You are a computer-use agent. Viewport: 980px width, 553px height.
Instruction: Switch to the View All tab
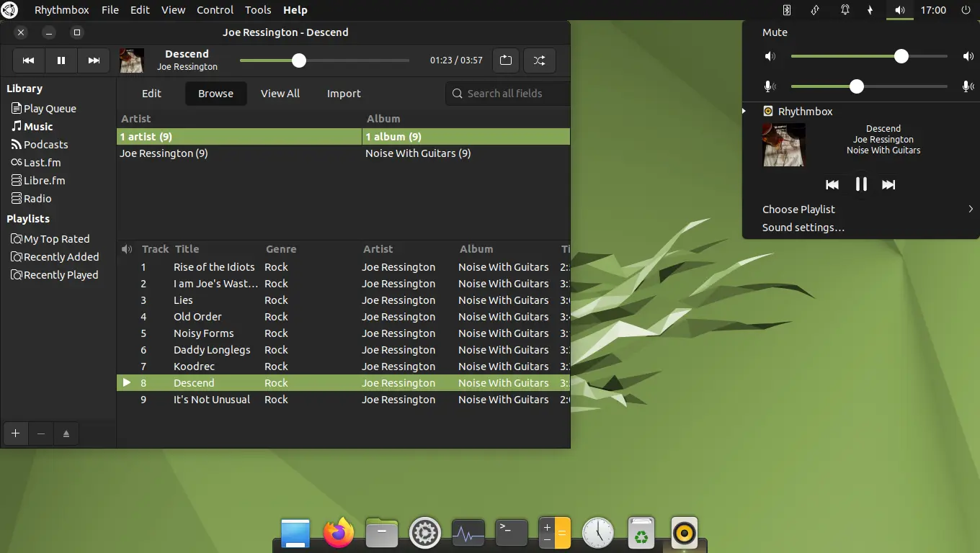(x=280, y=94)
